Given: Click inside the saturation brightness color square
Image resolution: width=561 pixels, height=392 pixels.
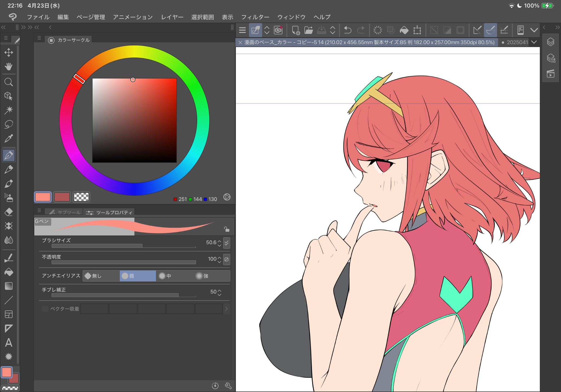Looking at the screenshot, I should 134,121.
